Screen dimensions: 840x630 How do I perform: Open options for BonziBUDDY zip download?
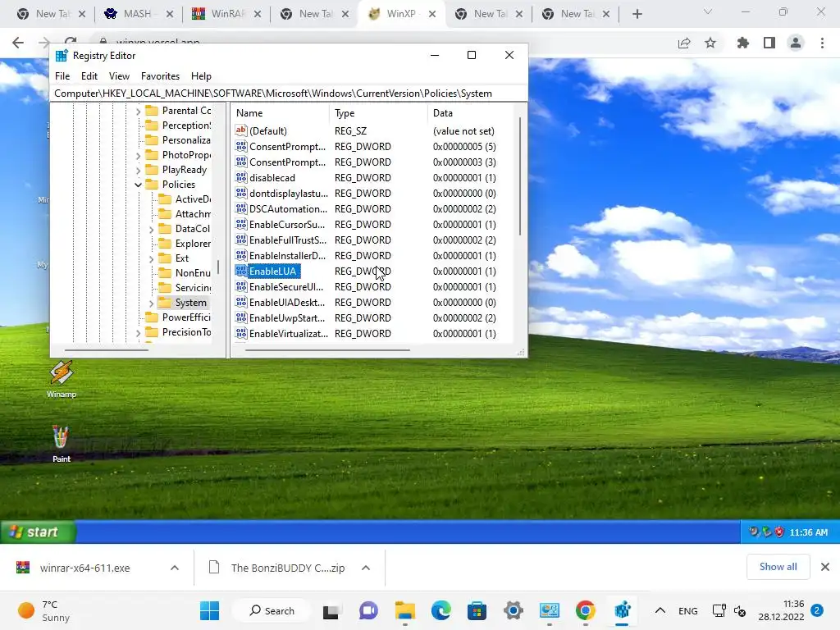point(366,568)
